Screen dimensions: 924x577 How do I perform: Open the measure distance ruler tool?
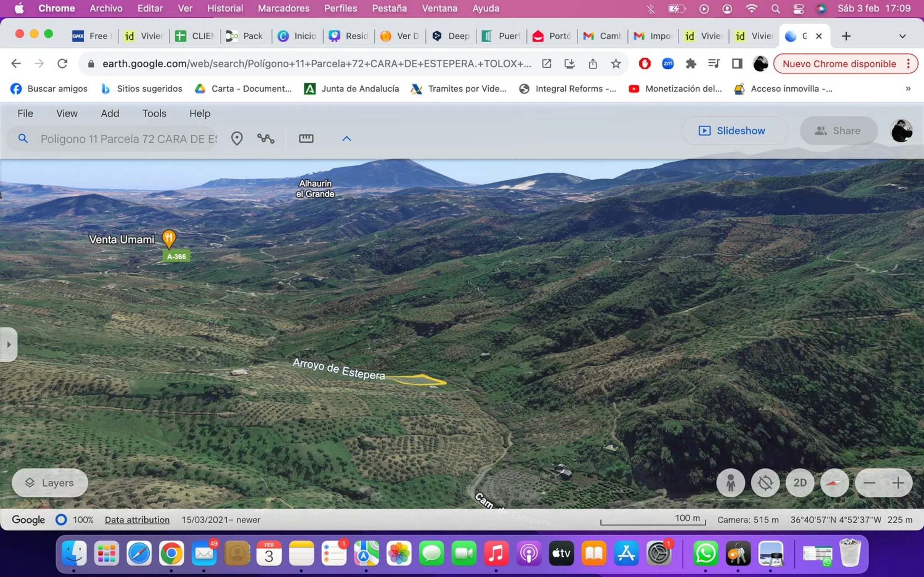pyautogui.click(x=306, y=138)
